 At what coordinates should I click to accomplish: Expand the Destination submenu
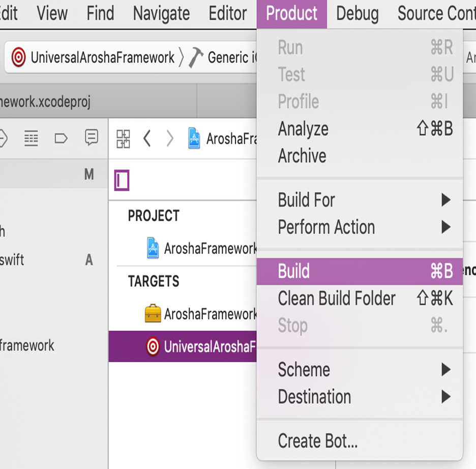[360, 397]
